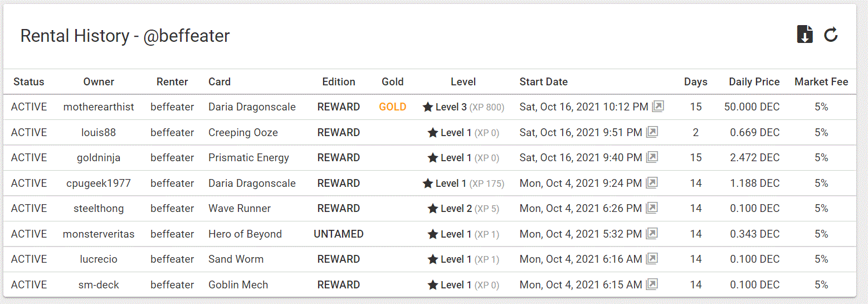Click the Level 2 star on Wave Runner row
This screenshot has height=304, width=868.
click(433, 208)
